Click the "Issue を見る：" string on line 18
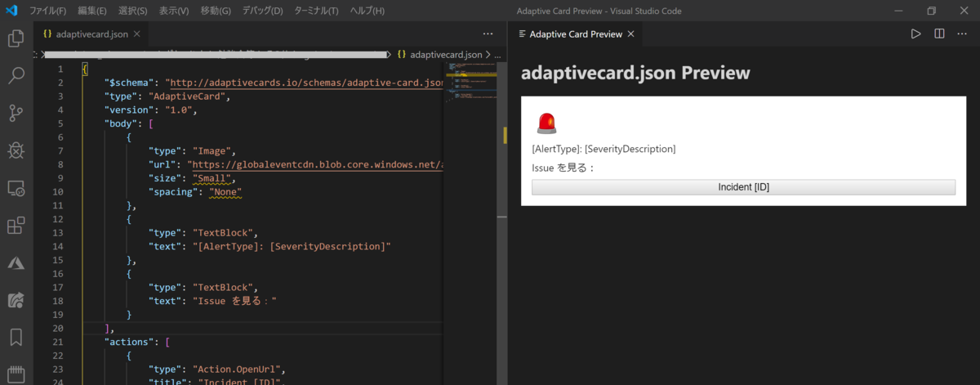The height and width of the screenshot is (385, 980). tap(235, 302)
